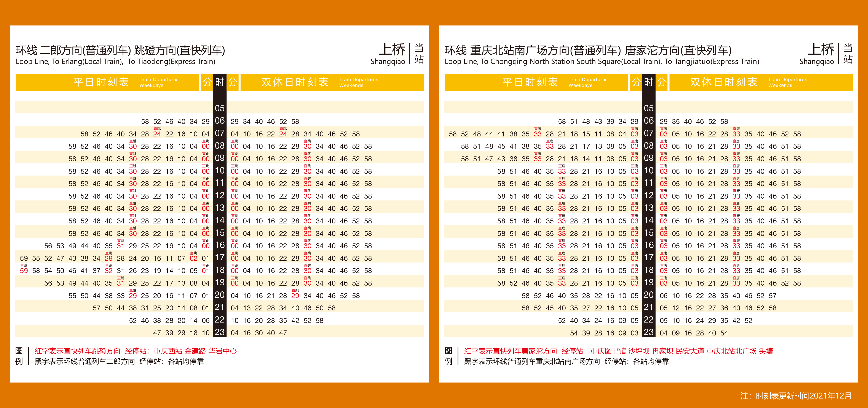Click red legend text for Tangjiatuo express
Screen dimensions: 868x408
point(618,351)
